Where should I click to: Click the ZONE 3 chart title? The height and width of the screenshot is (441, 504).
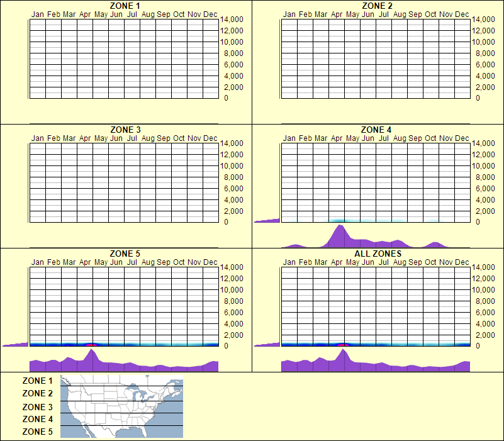tap(125, 130)
